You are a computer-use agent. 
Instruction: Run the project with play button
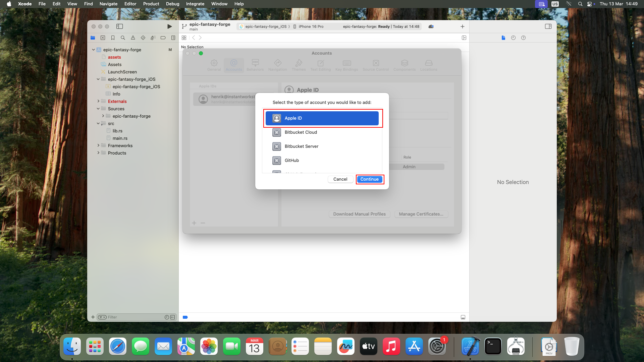[169, 26]
